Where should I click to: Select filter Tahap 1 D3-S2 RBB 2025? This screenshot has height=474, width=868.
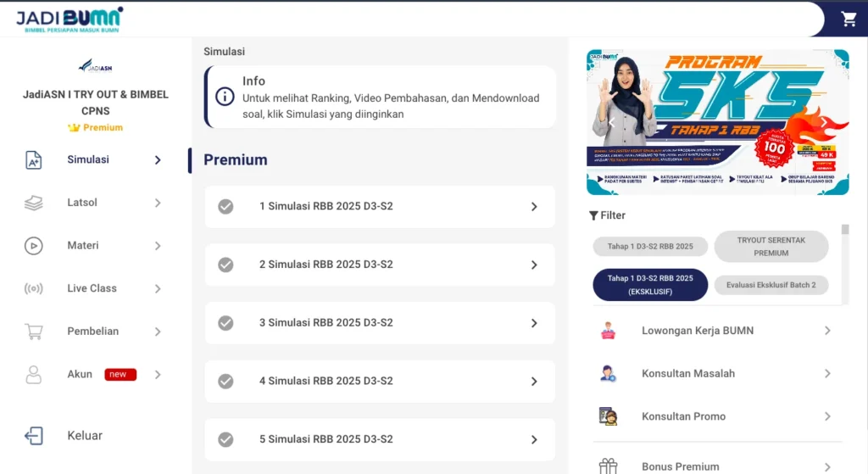coord(650,247)
